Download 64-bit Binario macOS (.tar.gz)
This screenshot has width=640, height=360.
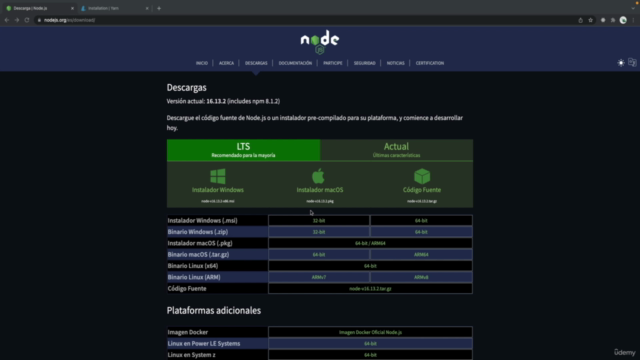click(319, 255)
